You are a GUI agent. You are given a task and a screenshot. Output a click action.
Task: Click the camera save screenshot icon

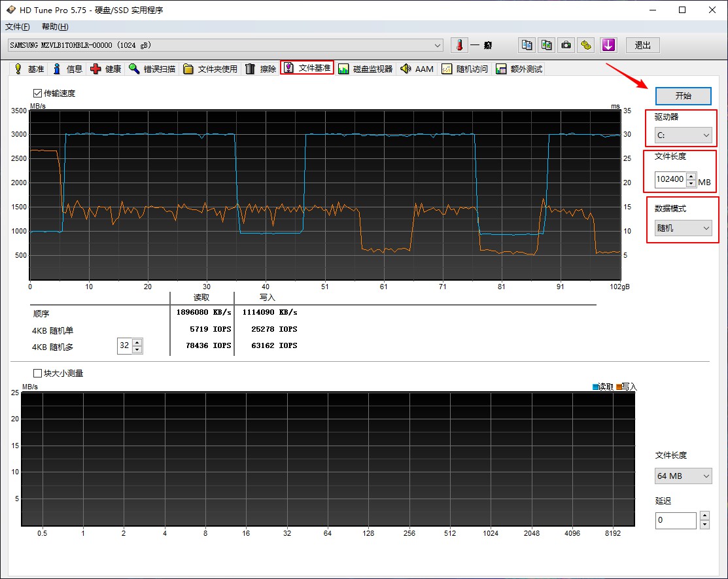click(566, 45)
